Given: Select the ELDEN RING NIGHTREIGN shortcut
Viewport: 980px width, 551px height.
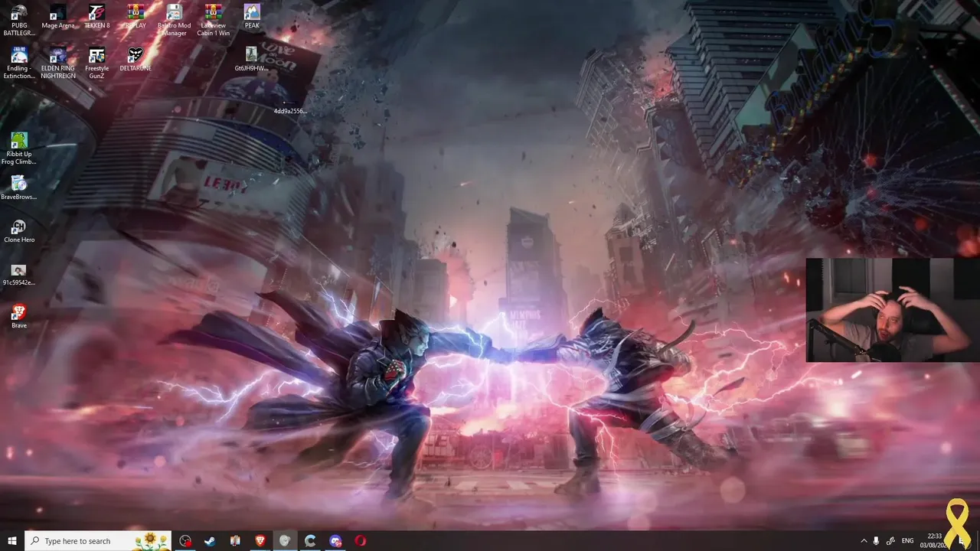Looking at the screenshot, I should 58,63.
